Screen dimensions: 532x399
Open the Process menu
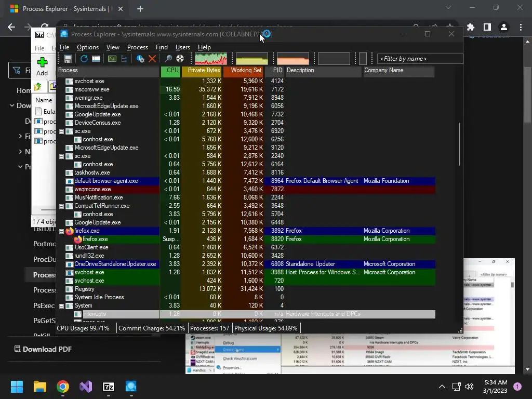(137, 47)
